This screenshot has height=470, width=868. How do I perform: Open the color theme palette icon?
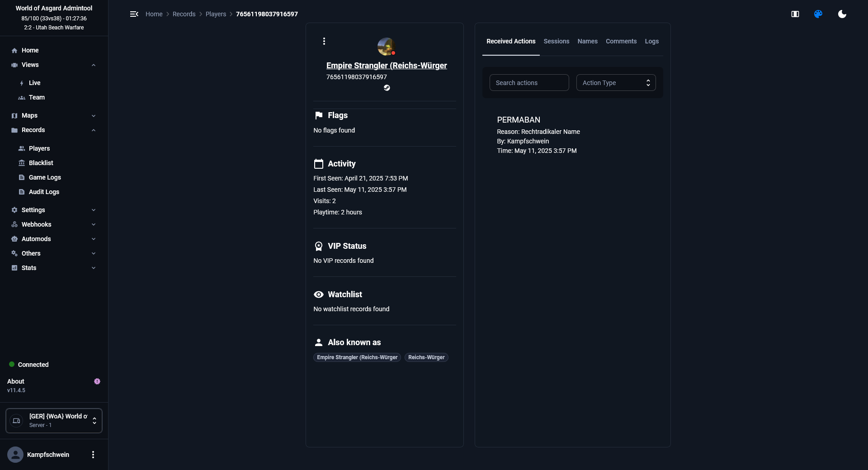[x=818, y=14]
